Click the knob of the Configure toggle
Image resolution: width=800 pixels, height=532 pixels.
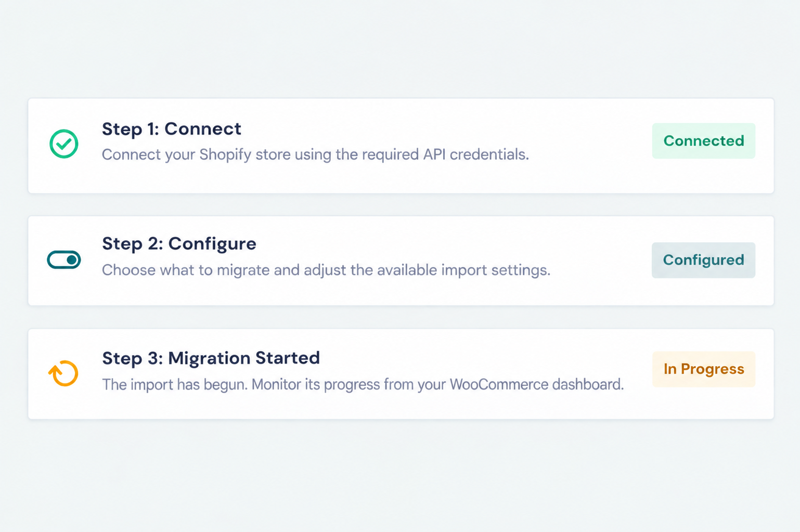(x=72, y=259)
